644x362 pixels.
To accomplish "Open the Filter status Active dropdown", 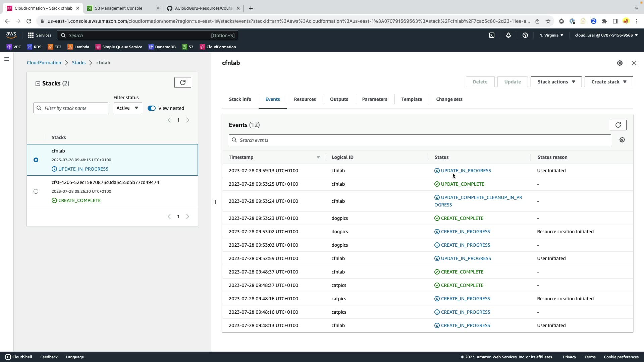I will click(x=127, y=108).
